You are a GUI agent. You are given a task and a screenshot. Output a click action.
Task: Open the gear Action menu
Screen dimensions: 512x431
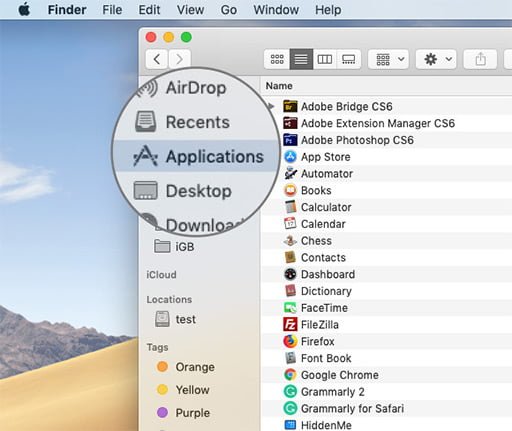[x=436, y=59]
